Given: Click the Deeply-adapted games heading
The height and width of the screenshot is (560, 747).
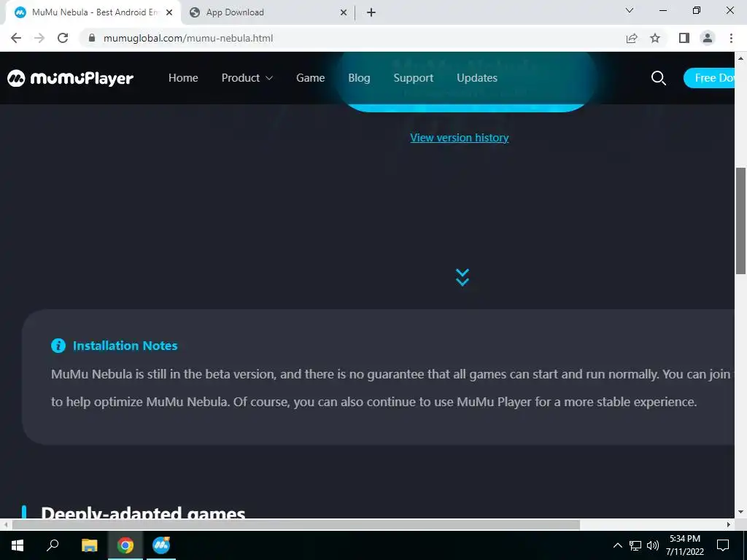Looking at the screenshot, I should (143, 513).
